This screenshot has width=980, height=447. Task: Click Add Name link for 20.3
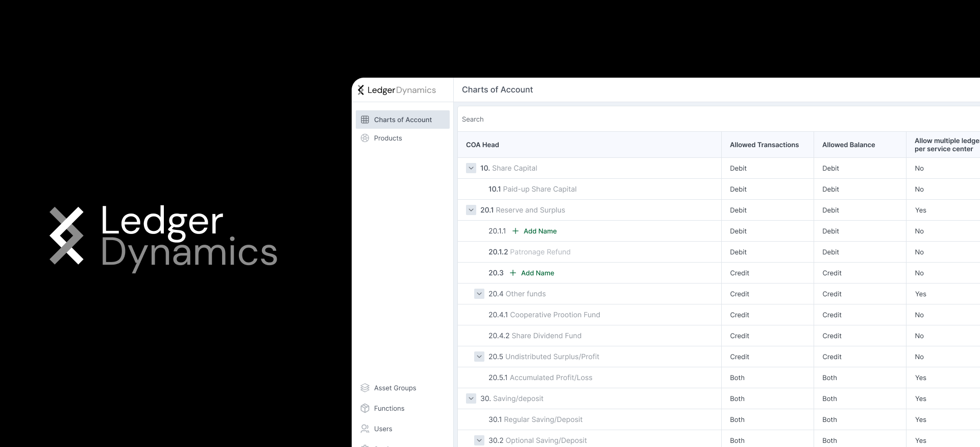pyautogui.click(x=537, y=273)
